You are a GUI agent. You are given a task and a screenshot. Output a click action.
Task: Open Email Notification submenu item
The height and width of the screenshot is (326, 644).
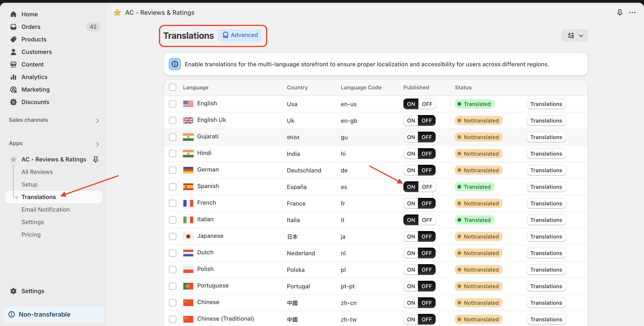[45, 209]
